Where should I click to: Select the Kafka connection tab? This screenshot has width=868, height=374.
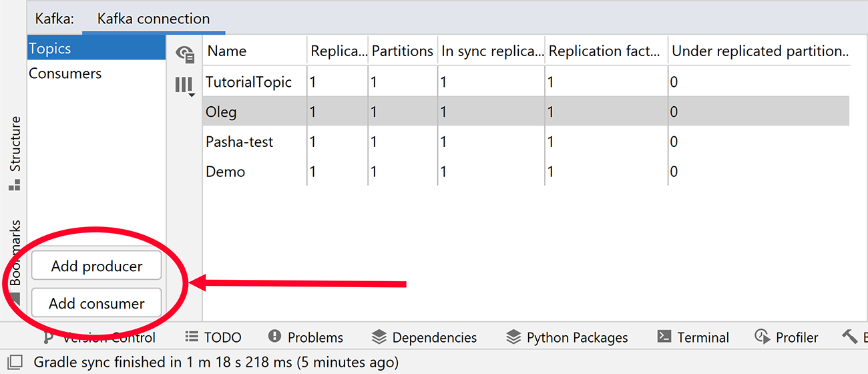(154, 19)
